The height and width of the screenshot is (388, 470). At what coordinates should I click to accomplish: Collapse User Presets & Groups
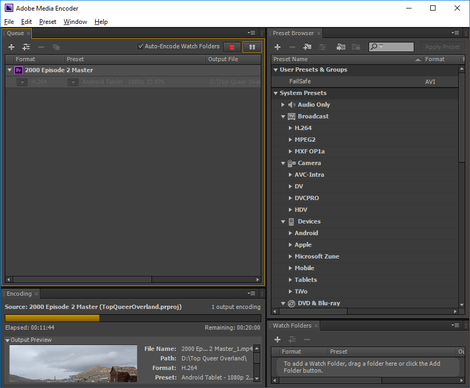(276, 70)
